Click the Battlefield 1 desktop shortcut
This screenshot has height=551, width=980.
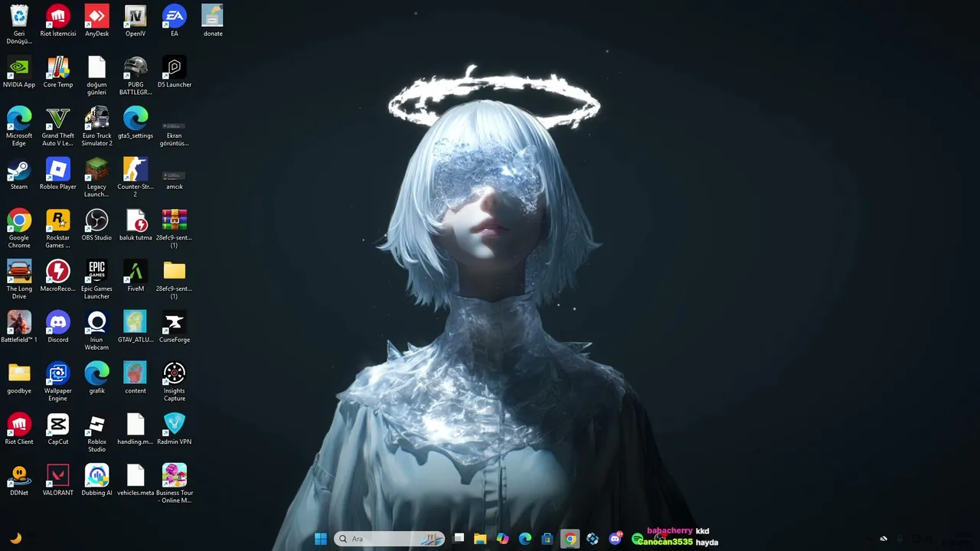click(x=19, y=322)
